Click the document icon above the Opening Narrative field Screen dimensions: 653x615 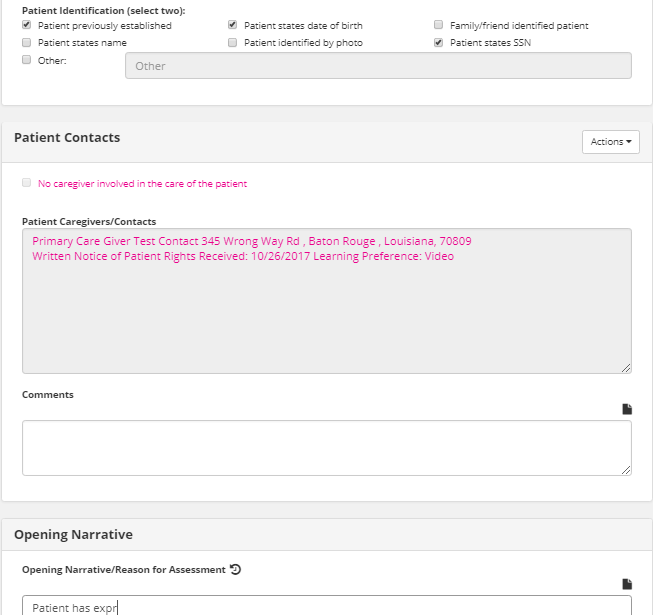[627, 584]
